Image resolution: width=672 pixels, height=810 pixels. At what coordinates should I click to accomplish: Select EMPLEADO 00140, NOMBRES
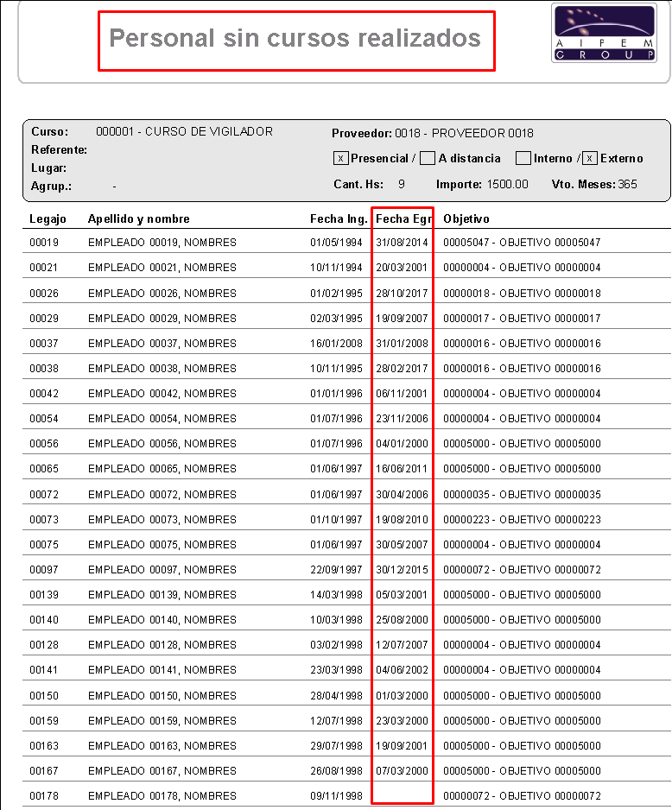(162, 620)
